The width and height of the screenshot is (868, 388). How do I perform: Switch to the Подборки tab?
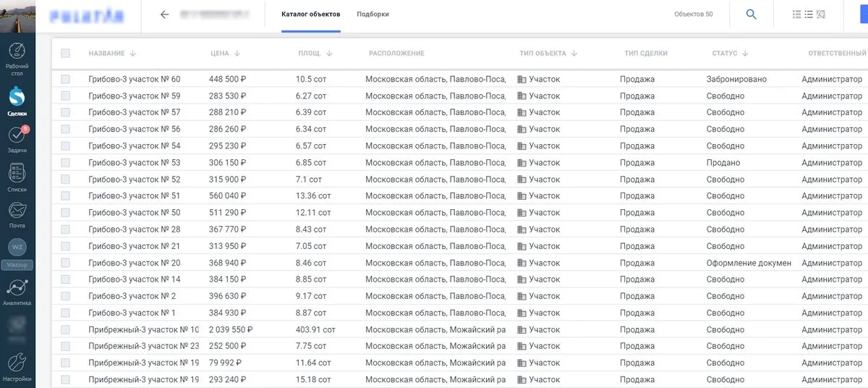click(373, 14)
